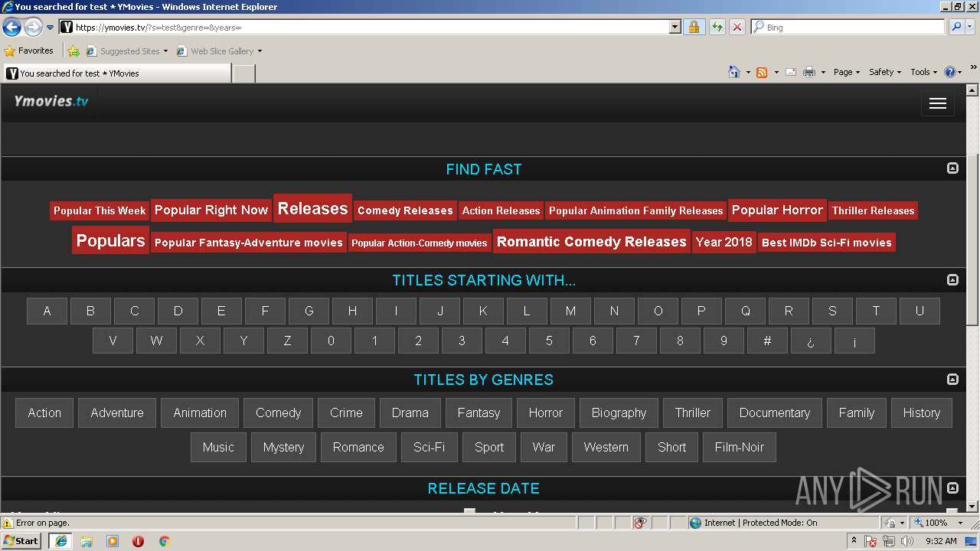Click the clock showing 9:32 AM
This screenshot has width=980, height=551.
click(941, 541)
